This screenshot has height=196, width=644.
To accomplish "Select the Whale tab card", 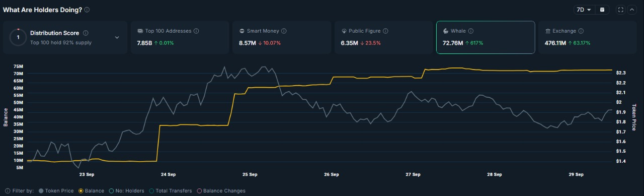I will click(x=486, y=37).
